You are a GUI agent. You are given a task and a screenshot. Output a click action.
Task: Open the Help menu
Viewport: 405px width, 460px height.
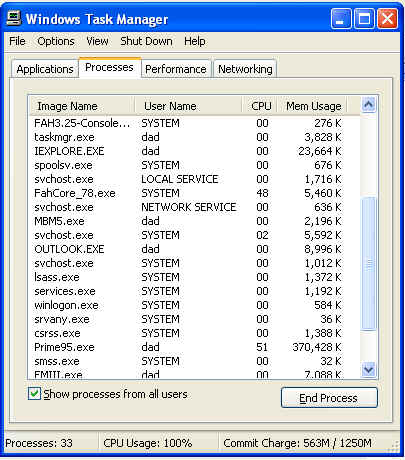click(195, 41)
